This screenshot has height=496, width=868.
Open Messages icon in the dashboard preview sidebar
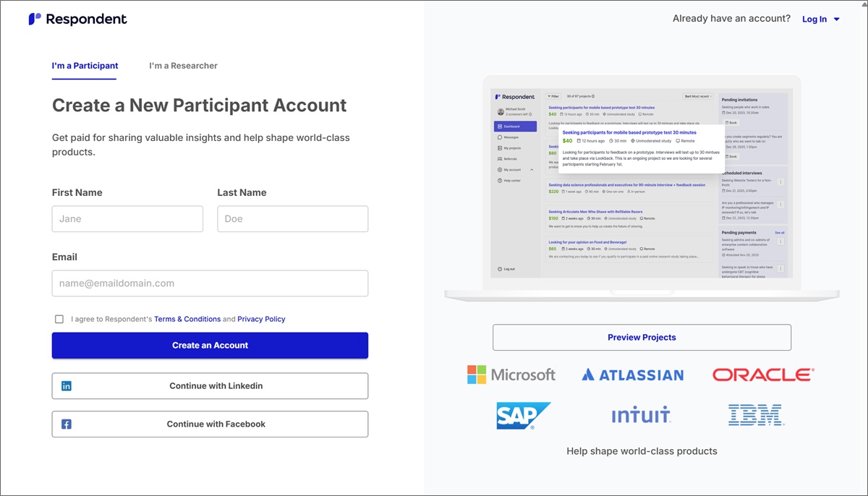tap(499, 137)
